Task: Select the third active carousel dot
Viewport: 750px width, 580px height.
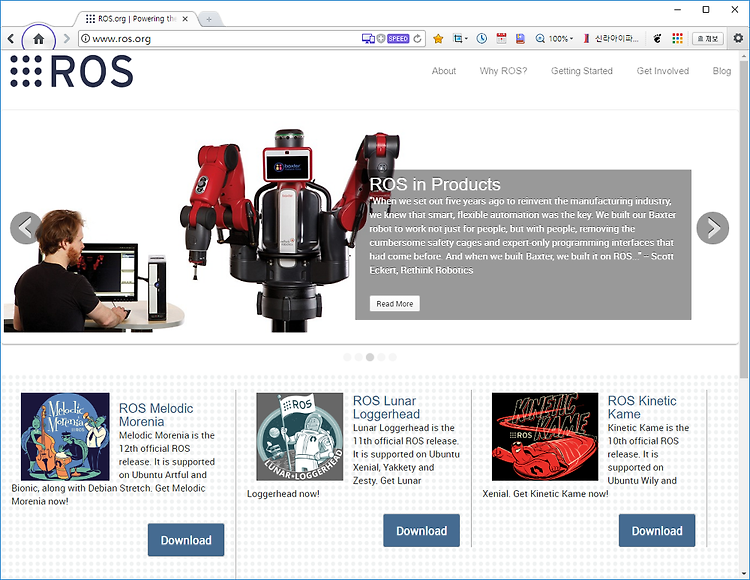Action: (370, 357)
